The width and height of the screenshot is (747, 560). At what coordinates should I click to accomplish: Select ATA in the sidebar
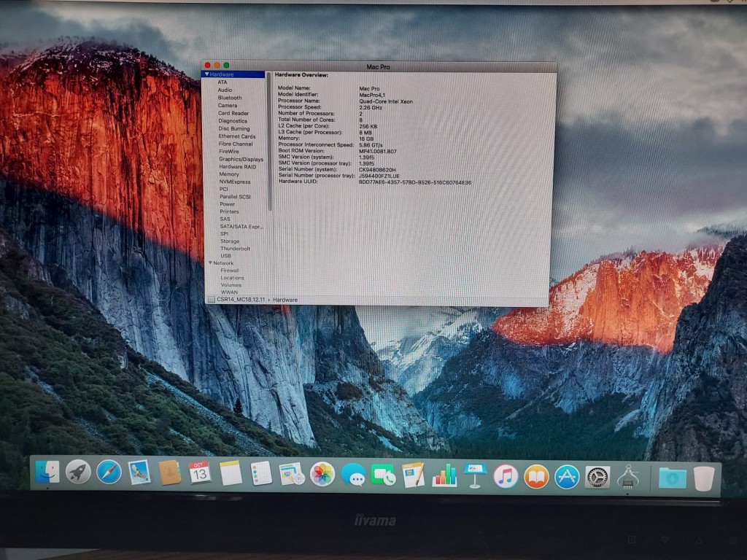[222, 82]
